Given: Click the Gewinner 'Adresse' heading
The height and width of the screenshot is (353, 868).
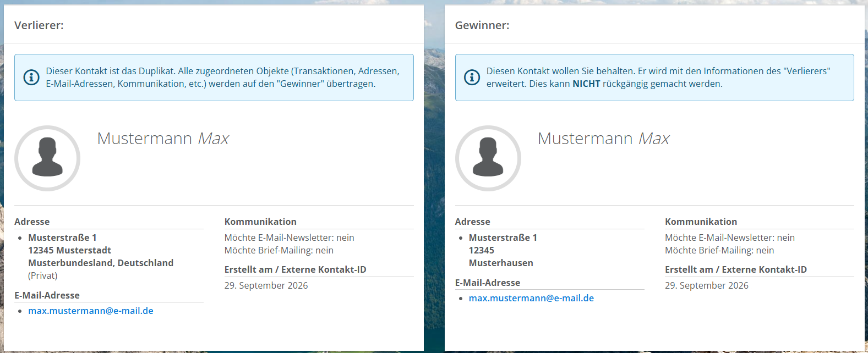Looking at the screenshot, I should [472, 222].
